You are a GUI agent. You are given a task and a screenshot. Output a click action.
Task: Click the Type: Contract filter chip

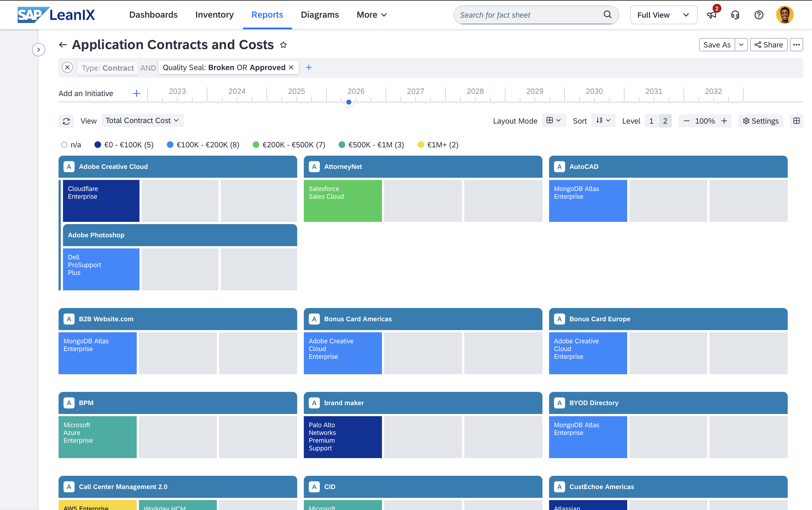pyautogui.click(x=107, y=68)
